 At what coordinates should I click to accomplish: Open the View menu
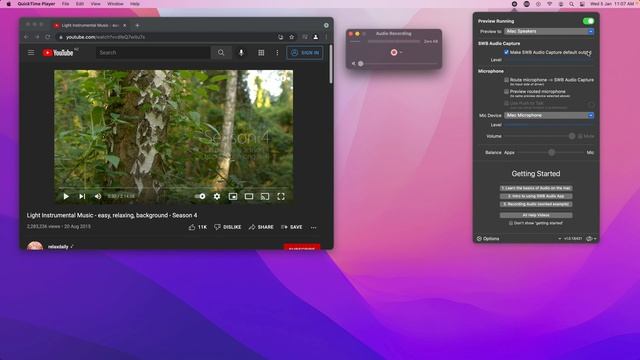pyautogui.click(x=95, y=4)
